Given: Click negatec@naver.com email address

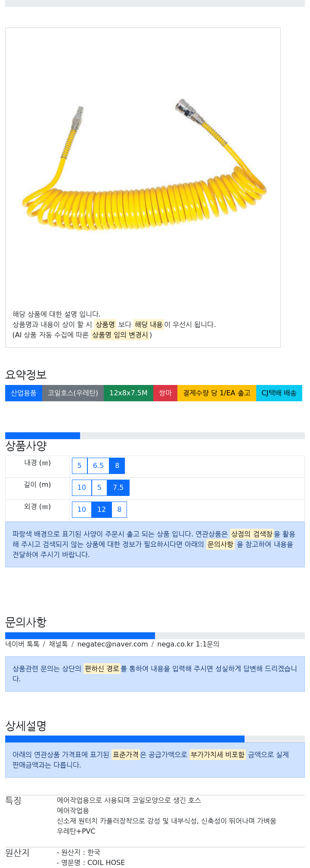Looking at the screenshot, I should (112, 644).
